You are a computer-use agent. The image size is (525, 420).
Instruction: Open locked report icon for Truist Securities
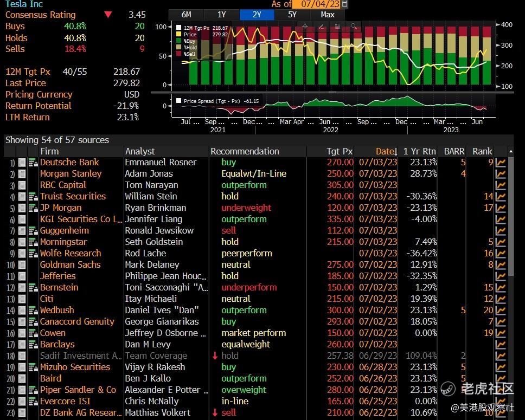tap(33, 197)
